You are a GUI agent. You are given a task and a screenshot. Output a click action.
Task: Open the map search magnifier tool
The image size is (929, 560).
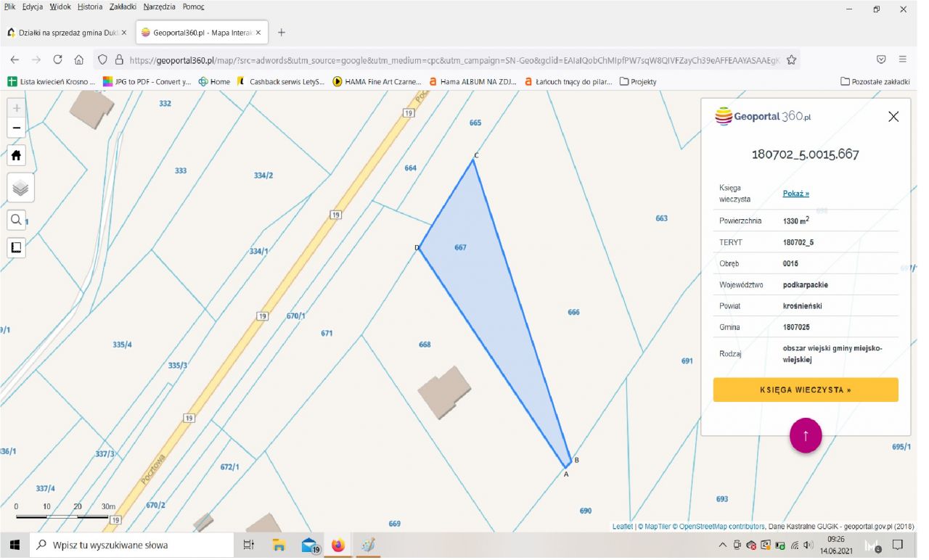tap(17, 220)
